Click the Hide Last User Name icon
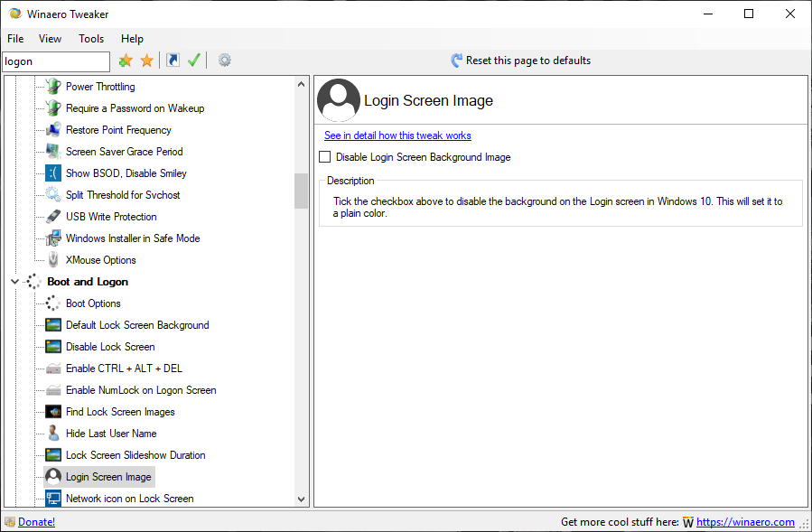 pyautogui.click(x=53, y=434)
